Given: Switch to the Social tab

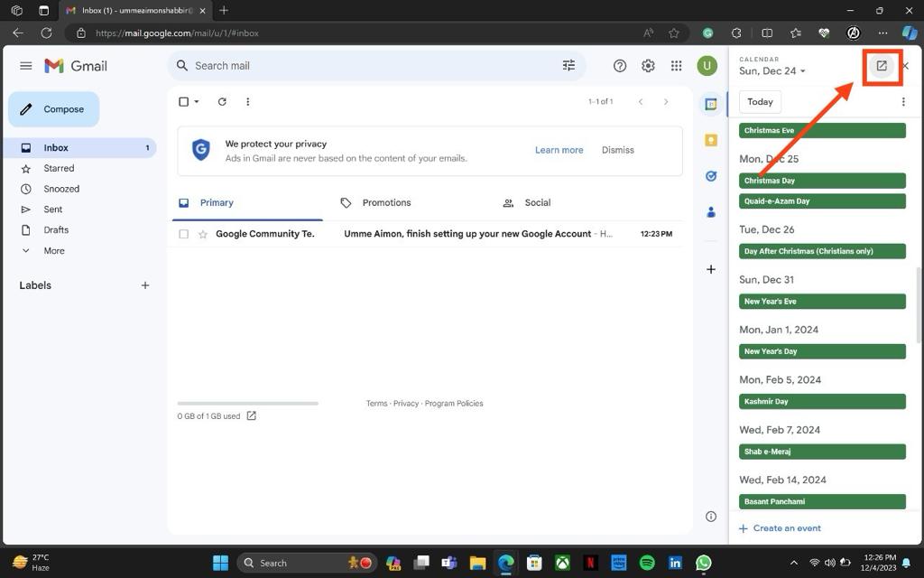Looking at the screenshot, I should [537, 203].
